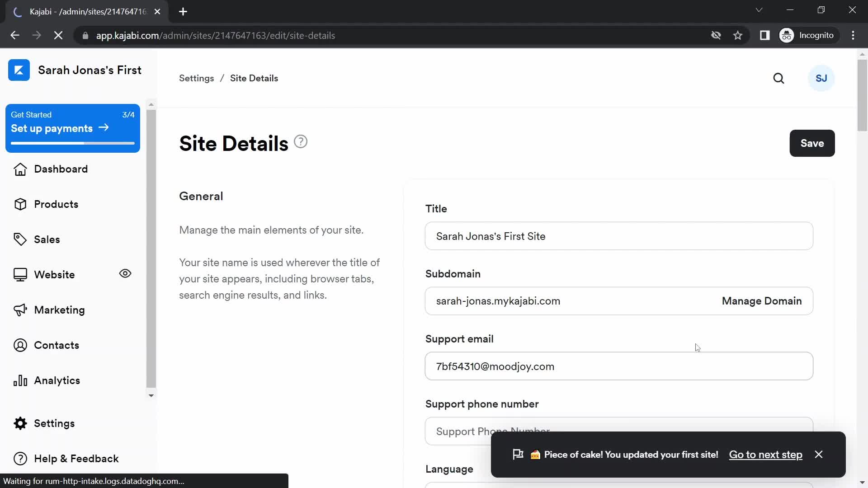Click the Help & Feedback question icon
The width and height of the screenshot is (868, 488).
click(20, 459)
